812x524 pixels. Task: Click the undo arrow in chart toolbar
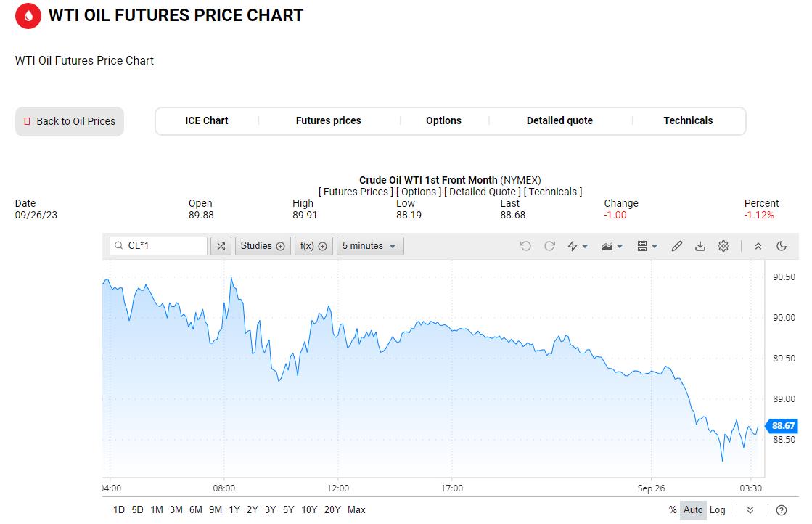tap(525, 246)
